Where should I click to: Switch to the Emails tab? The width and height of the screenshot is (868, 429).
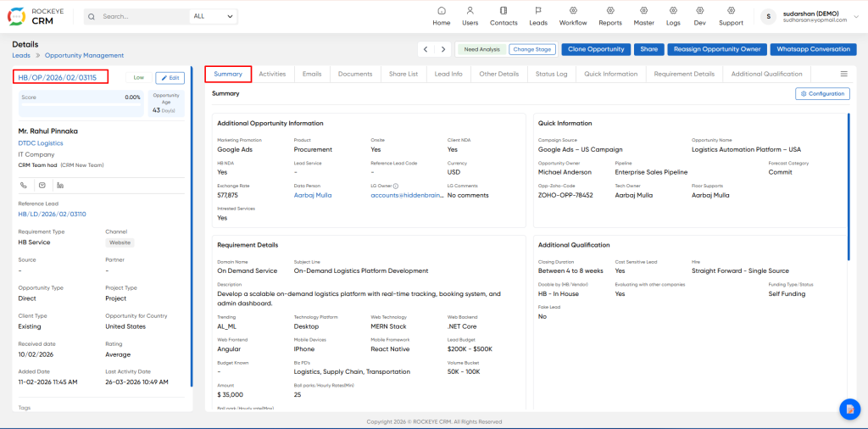[x=312, y=74]
